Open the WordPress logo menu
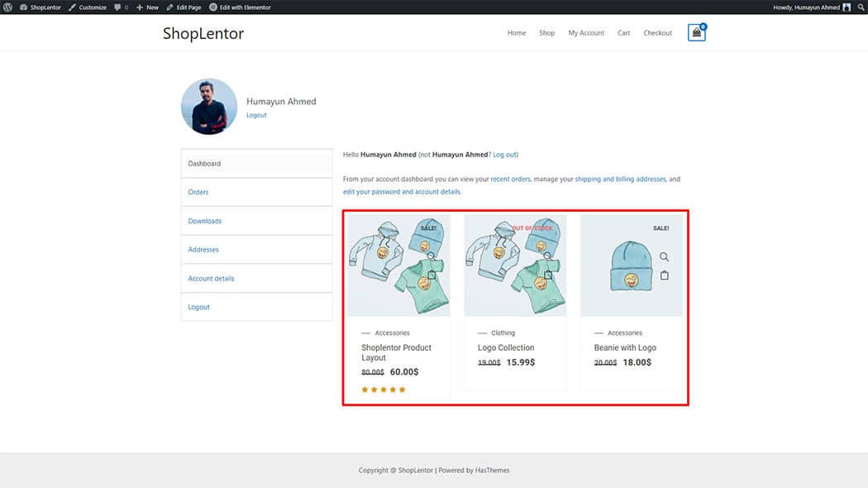 (x=7, y=7)
